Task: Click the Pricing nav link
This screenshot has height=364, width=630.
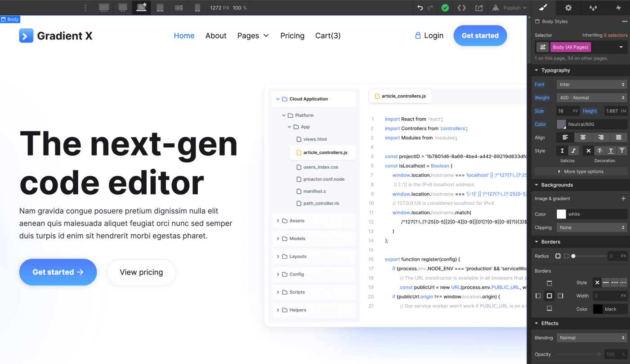Action: click(x=292, y=36)
